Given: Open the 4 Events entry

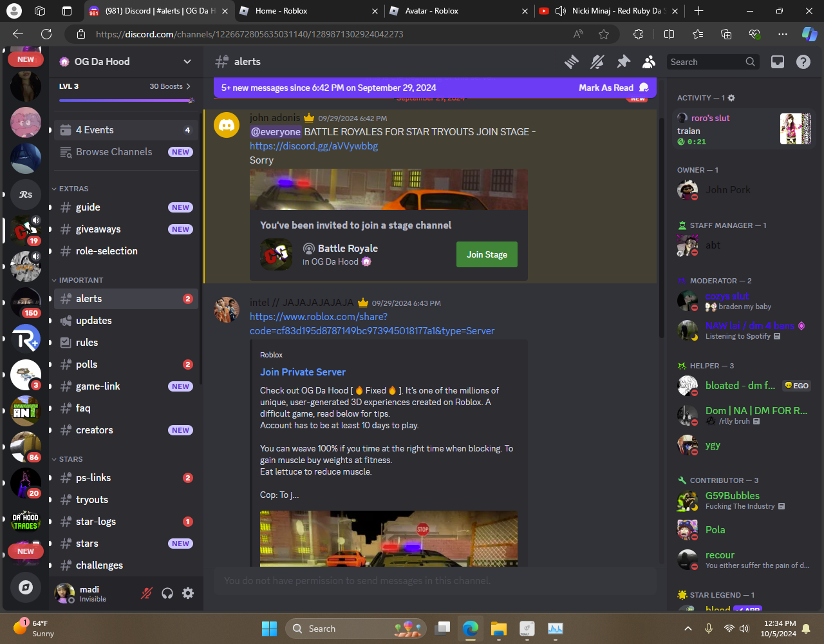Looking at the screenshot, I should pyautogui.click(x=126, y=130).
